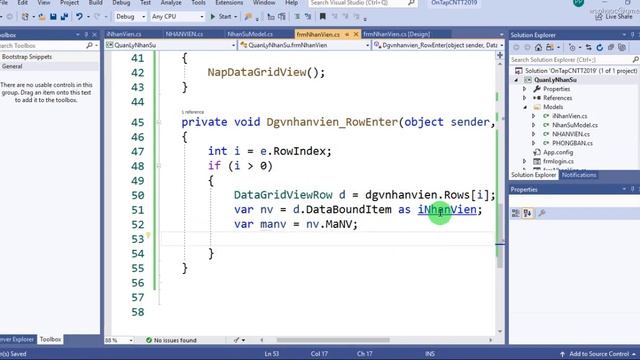
Task: Click the search magnifier in Toolbox
Action: [x=89, y=45]
